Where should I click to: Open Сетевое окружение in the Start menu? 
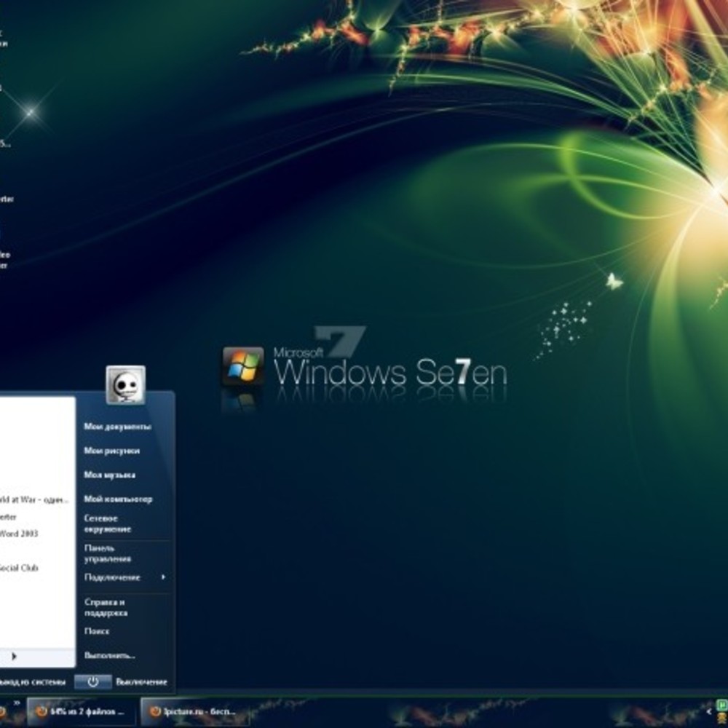tap(108, 523)
